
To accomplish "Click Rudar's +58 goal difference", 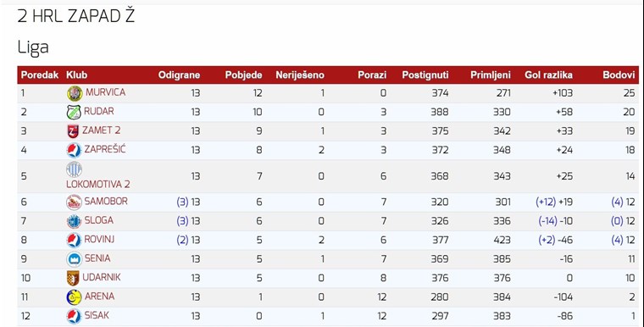I will (x=563, y=112).
